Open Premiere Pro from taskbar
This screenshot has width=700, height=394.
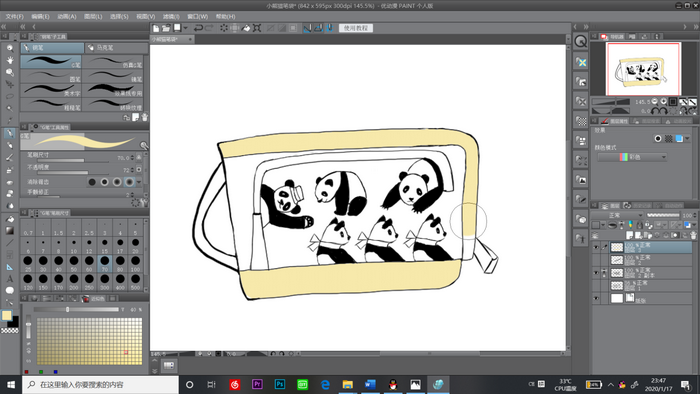click(257, 384)
